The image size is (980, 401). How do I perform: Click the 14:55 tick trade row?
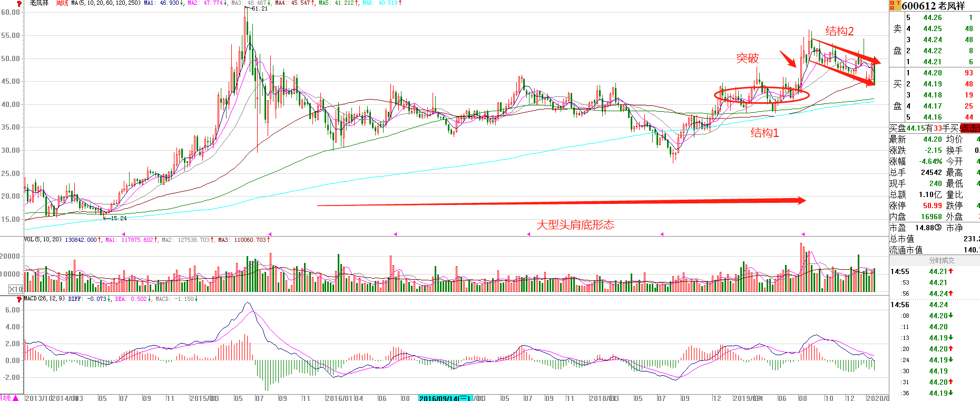(935, 271)
